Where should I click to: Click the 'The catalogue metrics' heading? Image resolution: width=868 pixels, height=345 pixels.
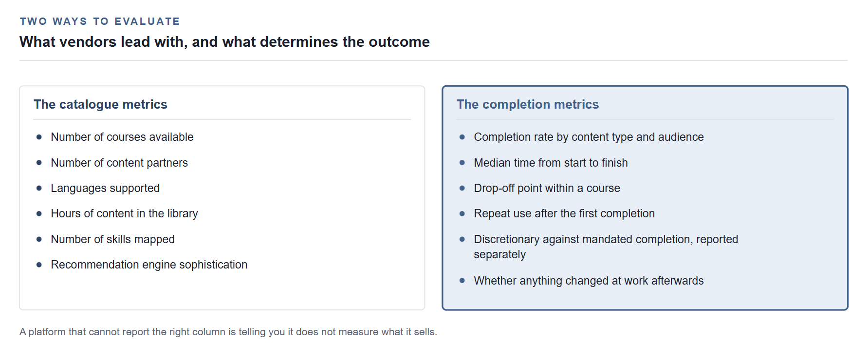[100, 104]
